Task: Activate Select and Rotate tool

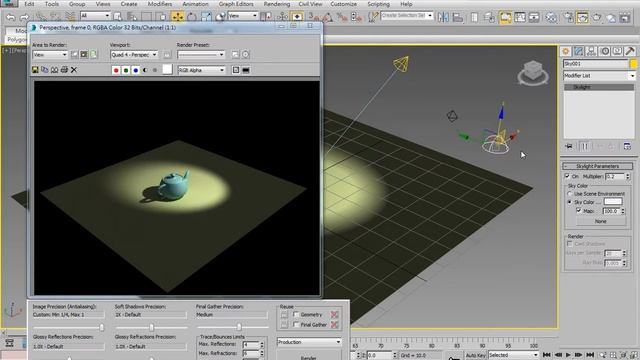Action: (192, 17)
